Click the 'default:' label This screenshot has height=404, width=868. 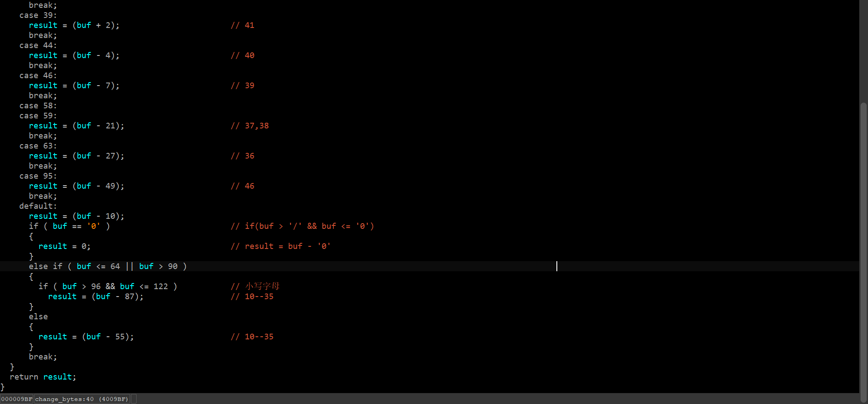[38, 206]
